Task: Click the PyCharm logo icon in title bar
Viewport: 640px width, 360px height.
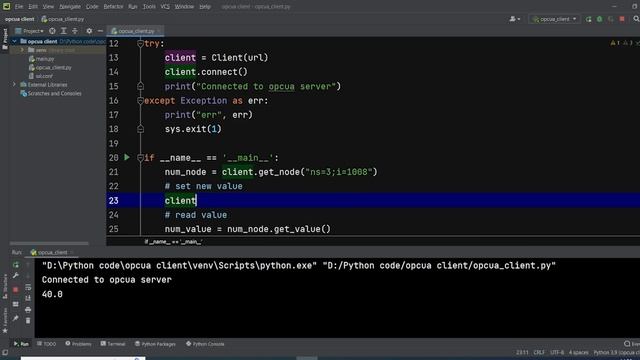Action: tap(7, 6)
